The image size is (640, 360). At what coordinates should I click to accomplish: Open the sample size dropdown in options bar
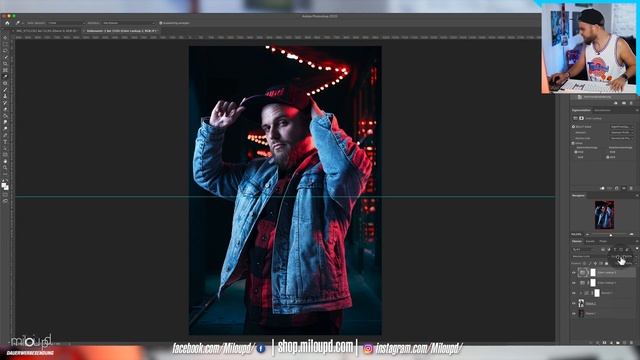click(66, 23)
